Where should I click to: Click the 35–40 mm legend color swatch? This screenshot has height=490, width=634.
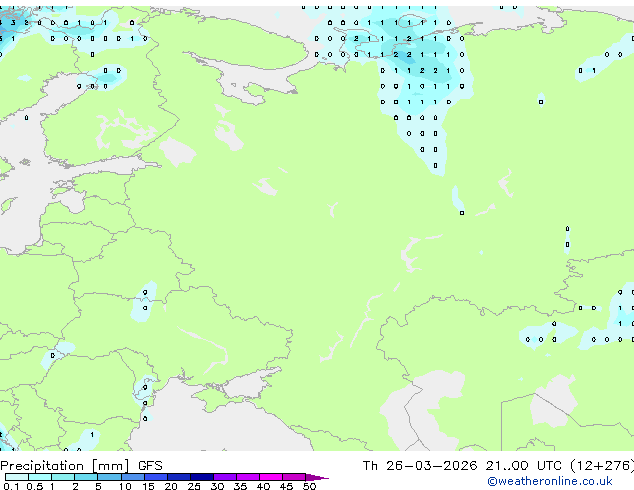click(247, 477)
